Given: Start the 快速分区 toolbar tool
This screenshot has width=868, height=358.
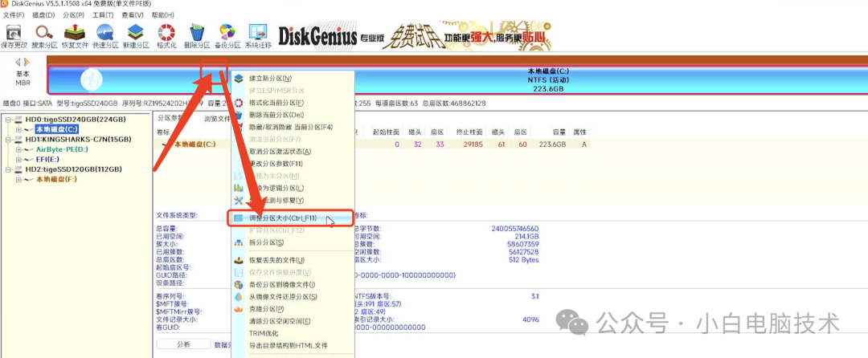Looking at the screenshot, I should 105,36.
